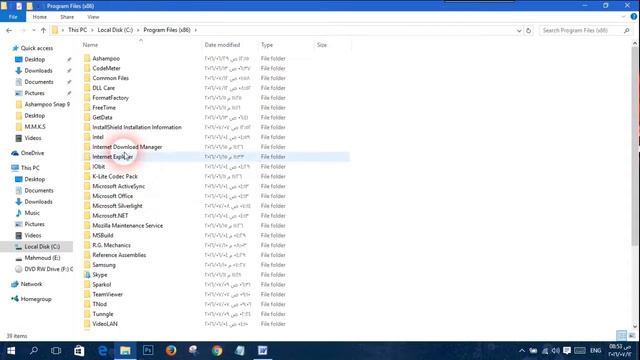The height and width of the screenshot is (360, 640).
Task: Select InstallShield Installation Information folder
Action: 137,127
